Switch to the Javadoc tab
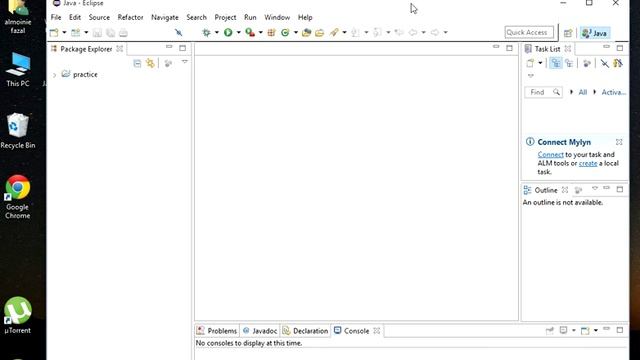Viewport: 640px width, 360px height. pos(260,331)
